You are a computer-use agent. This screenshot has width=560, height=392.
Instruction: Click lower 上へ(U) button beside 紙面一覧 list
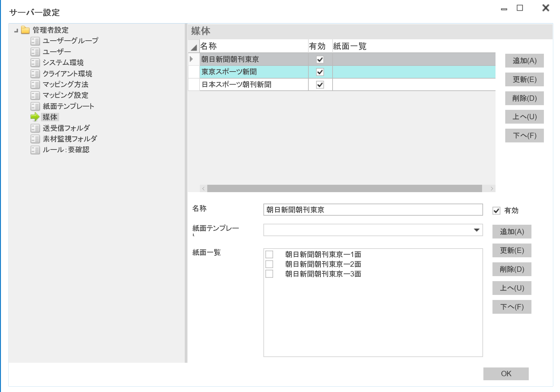click(512, 288)
